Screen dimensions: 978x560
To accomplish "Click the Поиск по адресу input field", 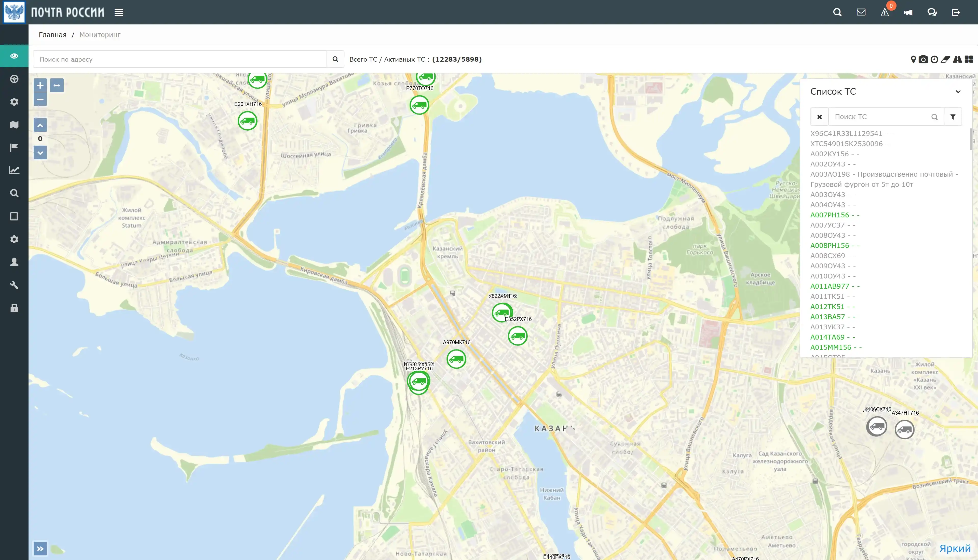I will tap(180, 59).
